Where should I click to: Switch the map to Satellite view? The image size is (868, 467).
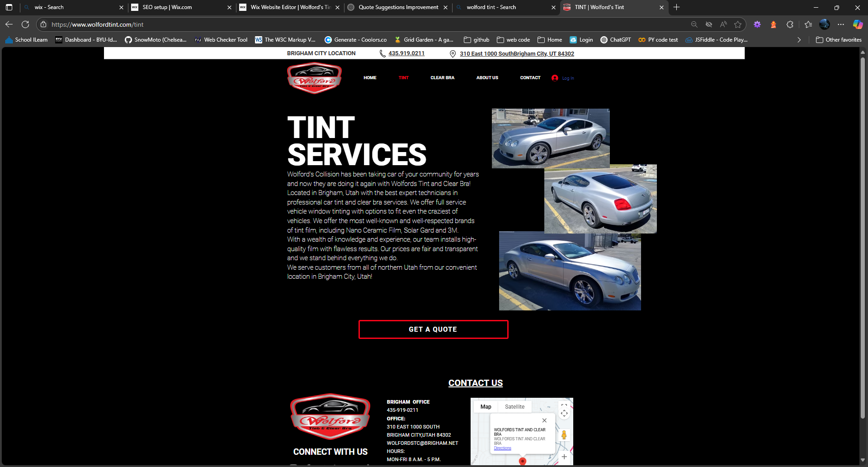point(514,407)
